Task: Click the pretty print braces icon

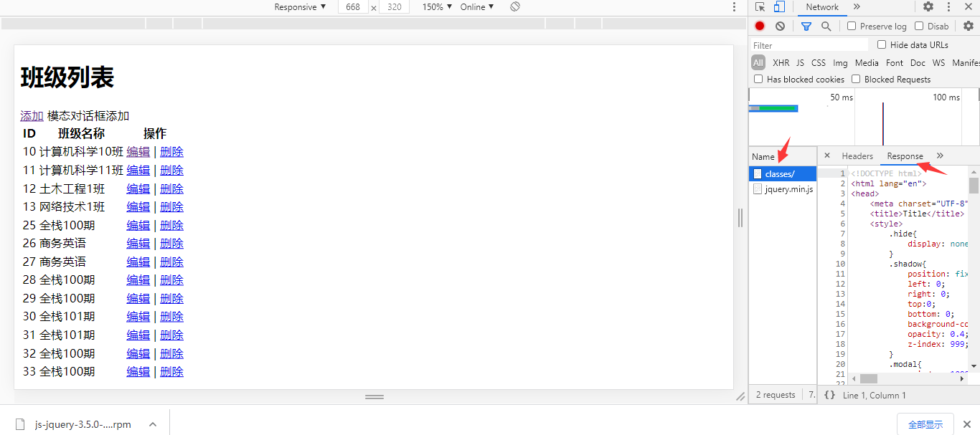Action: [x=829, y=395]
